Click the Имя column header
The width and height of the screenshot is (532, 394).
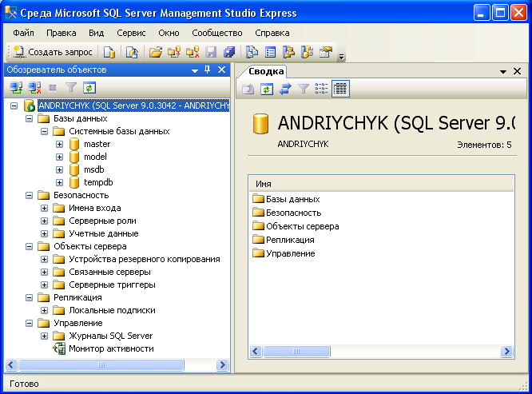point(381,184)
